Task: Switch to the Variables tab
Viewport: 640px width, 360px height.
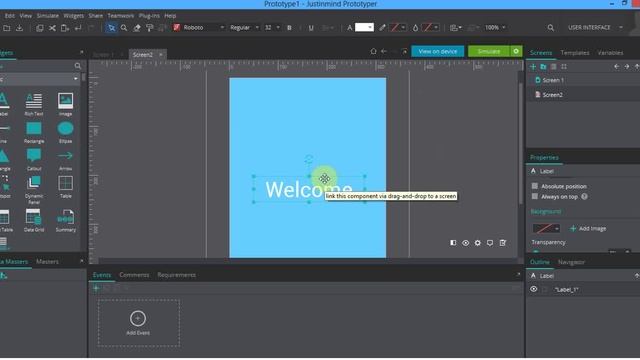Action: pyautogui.click(x=610, y=53)
